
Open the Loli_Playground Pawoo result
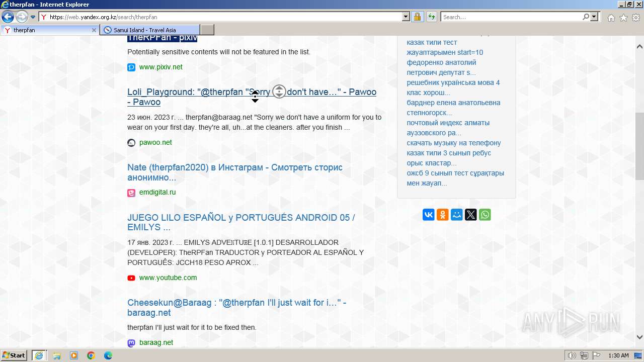pyautogui.click(x=252, y=97)
